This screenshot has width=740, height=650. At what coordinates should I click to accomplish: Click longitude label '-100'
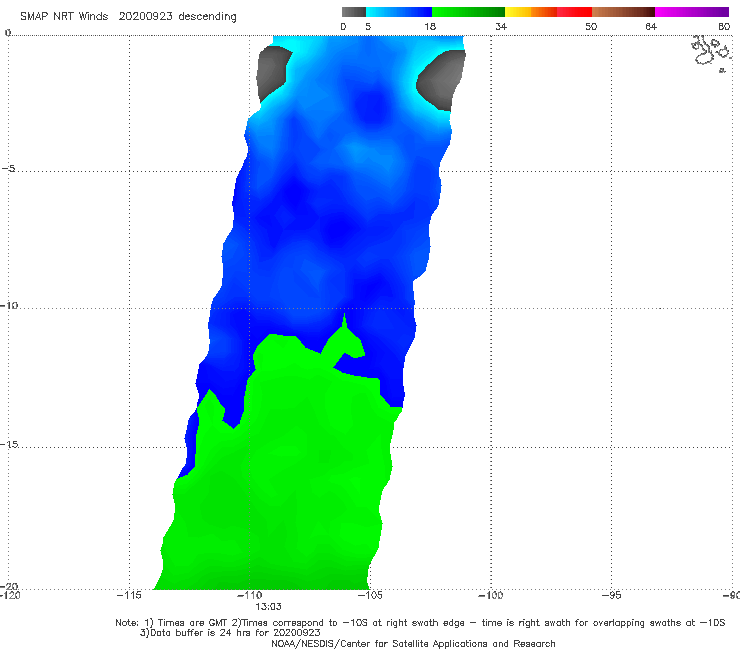[490, 595]
